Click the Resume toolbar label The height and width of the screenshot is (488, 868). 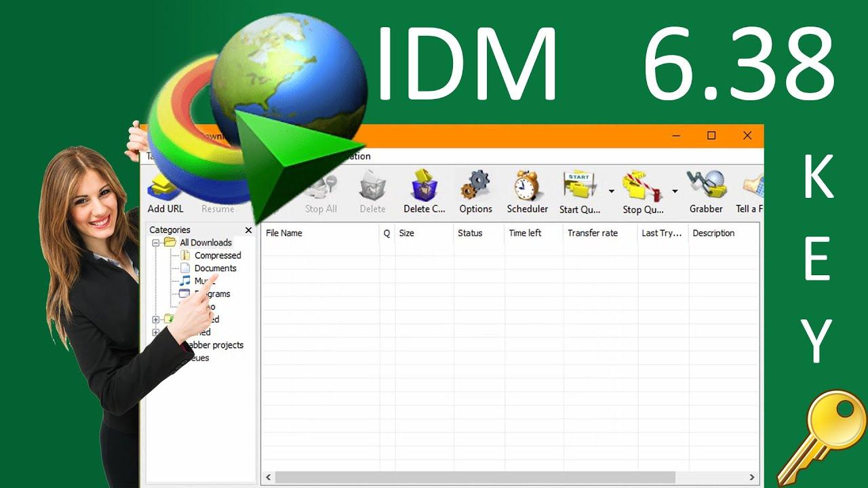click(x=218, y=209)
